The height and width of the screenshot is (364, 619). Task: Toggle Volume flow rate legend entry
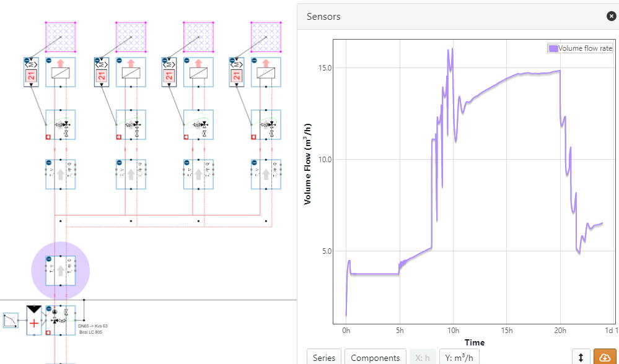pos(580,48)
